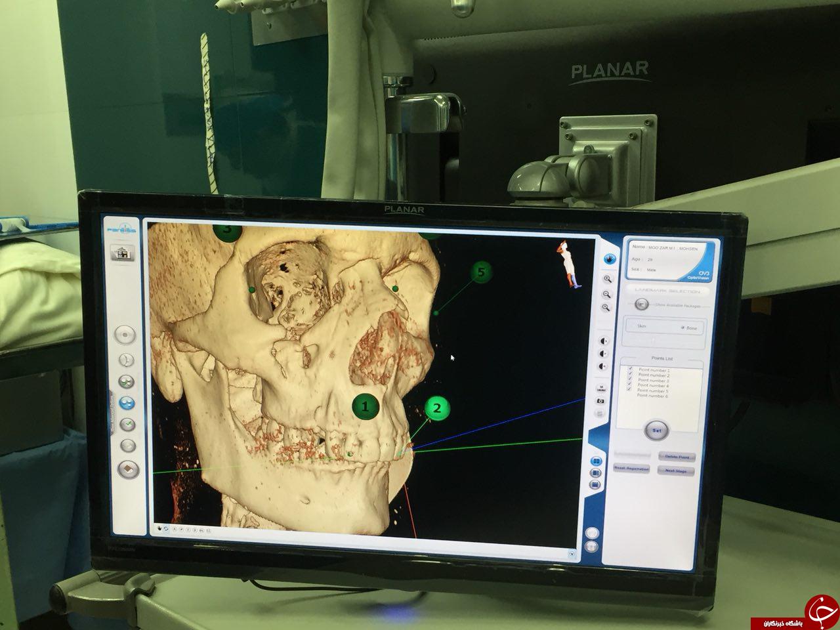Click the active blue workflow step button
840x630 pixels.
[127, 403]
